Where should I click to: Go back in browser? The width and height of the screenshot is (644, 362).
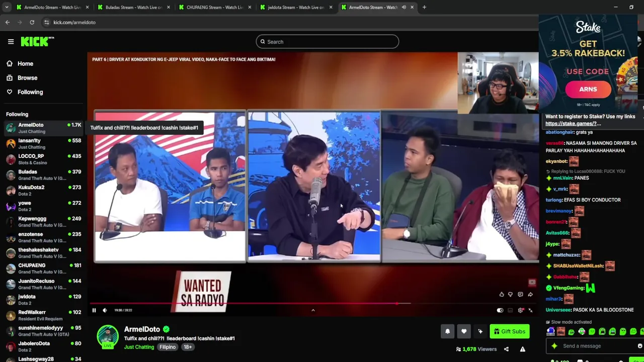tap(8, 23)
